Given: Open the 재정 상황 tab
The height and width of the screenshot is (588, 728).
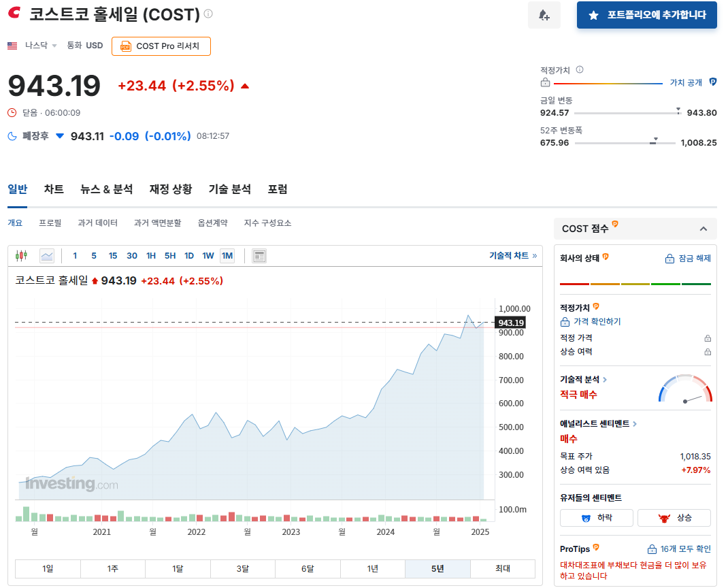Looking at the screenshot, I should coord(170,189).
